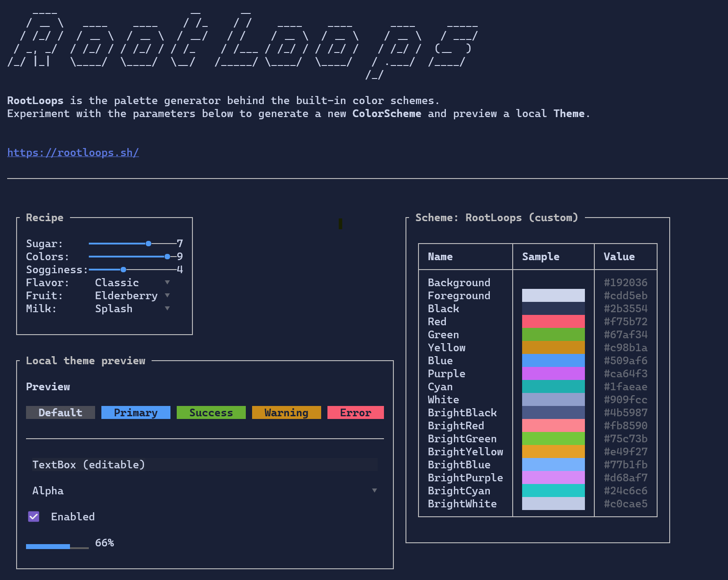This screenshot has width=728, height=580.
Task: Click the 66% progress bar
Action: [x=57, y=546]
